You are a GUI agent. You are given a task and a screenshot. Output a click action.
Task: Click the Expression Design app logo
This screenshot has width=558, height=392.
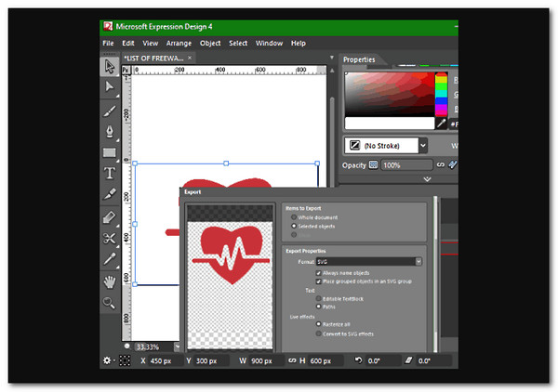pyautogui.click(x=108, y=26)
